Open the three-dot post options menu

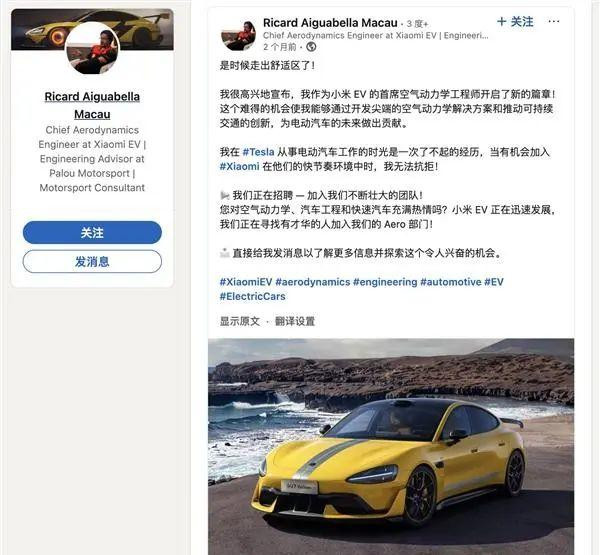553,21
